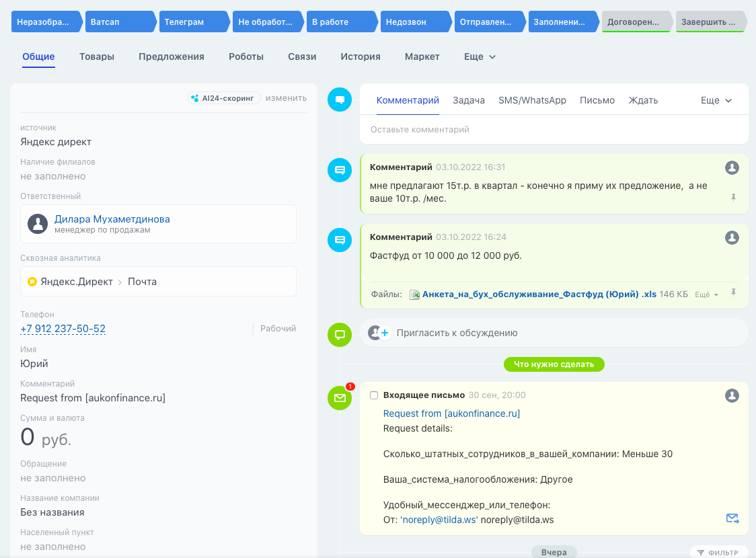Click the invite-to-discussion person icon

click(x=377, y=333)
